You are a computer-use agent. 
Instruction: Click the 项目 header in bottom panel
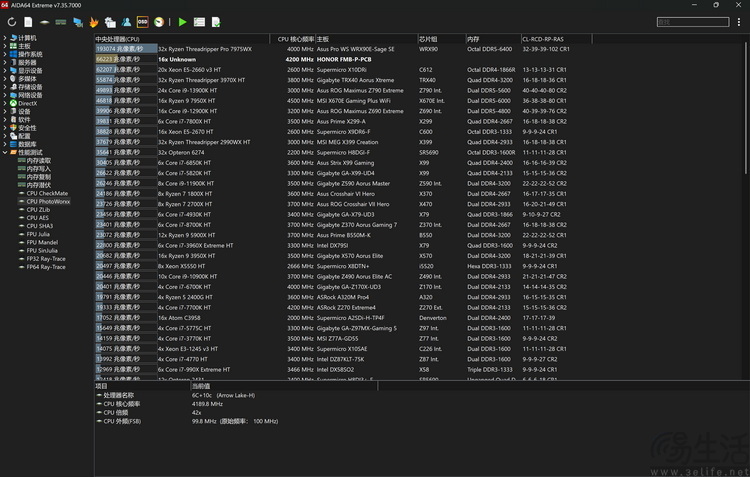pos(143,386)
